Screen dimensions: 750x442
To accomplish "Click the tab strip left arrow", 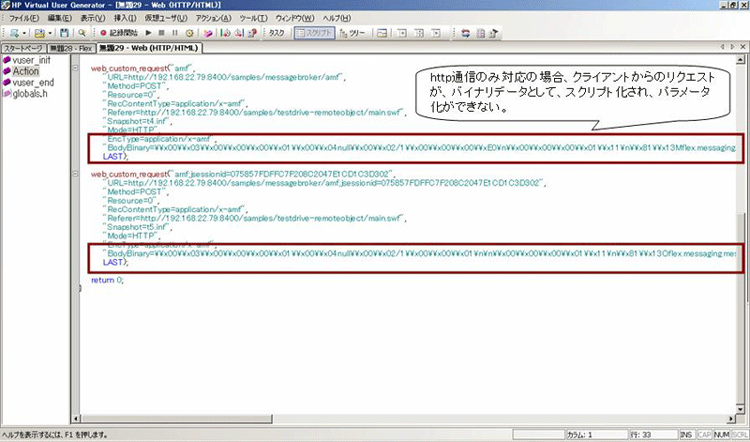I will coord(722,47).
